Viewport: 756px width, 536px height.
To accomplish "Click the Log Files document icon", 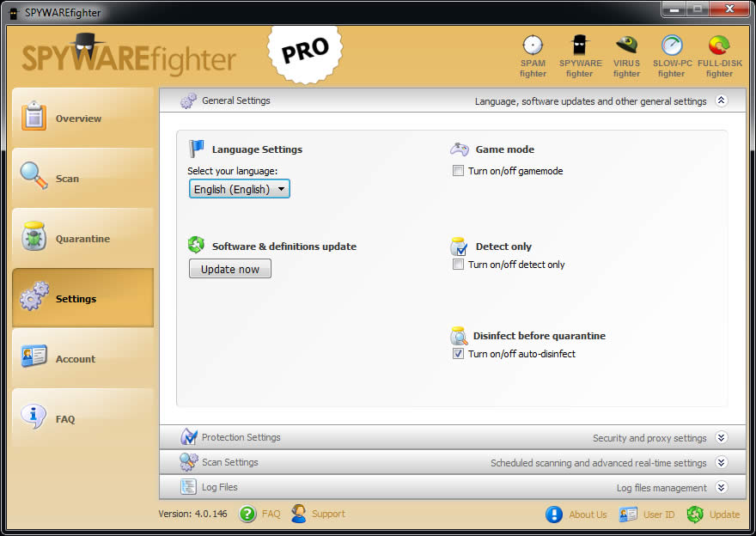I will click(188, 487).
